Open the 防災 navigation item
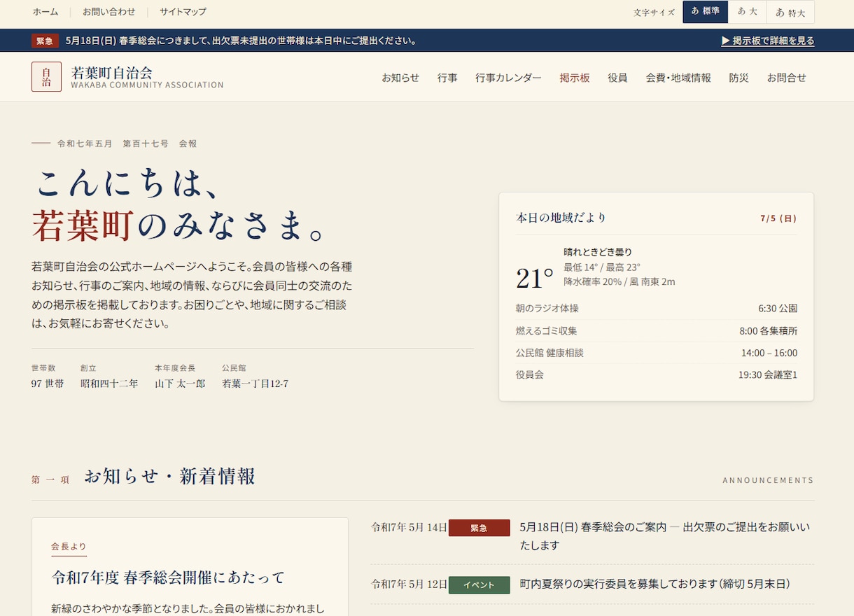This screenshot has width=854, height=616. point(738,78)
